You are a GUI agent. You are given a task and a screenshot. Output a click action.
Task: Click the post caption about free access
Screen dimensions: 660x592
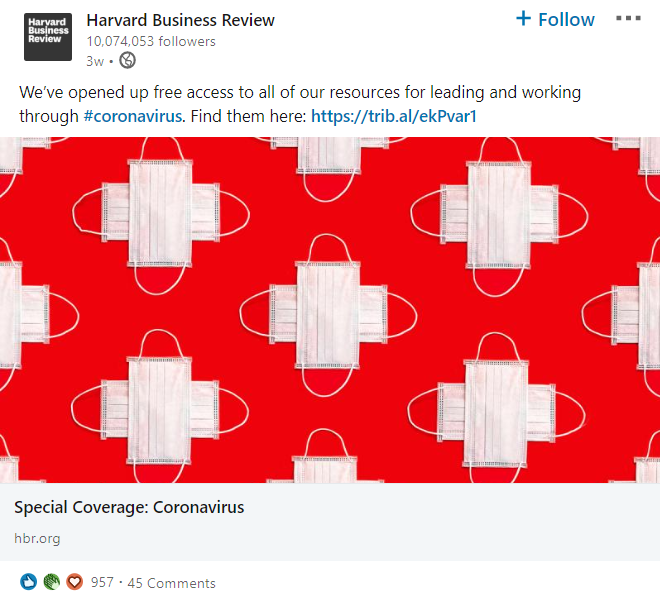[x=300, y=93]
